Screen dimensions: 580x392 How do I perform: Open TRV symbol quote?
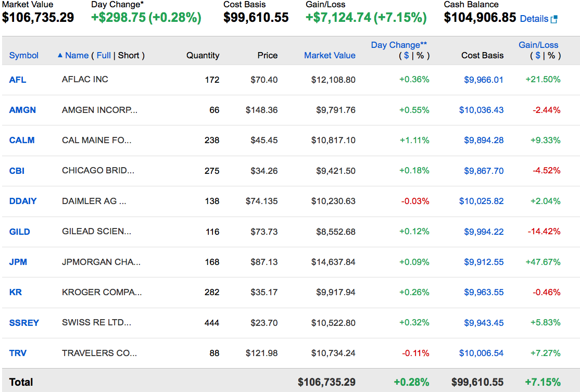[x=17, y=353]
